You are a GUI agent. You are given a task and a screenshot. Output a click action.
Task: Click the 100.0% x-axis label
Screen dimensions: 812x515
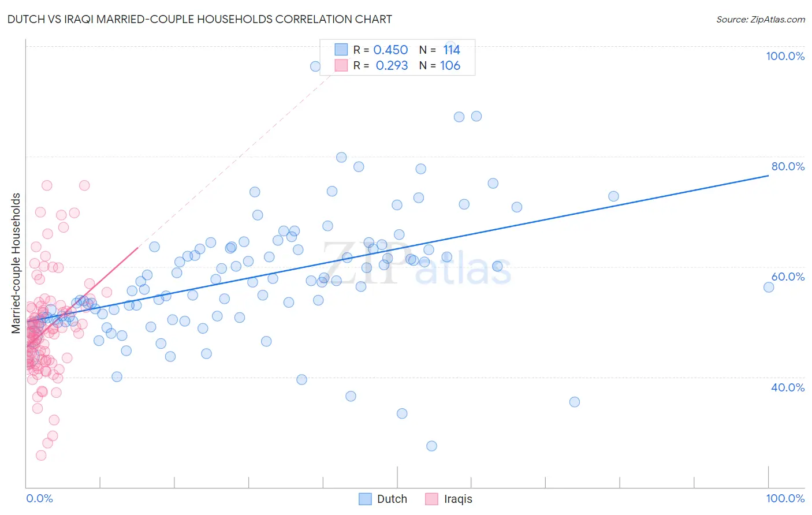(x=785, y=498)
